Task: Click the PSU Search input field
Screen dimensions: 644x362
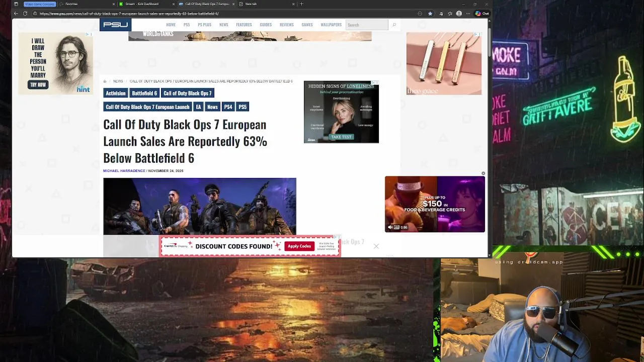Action: pos(367,25)
